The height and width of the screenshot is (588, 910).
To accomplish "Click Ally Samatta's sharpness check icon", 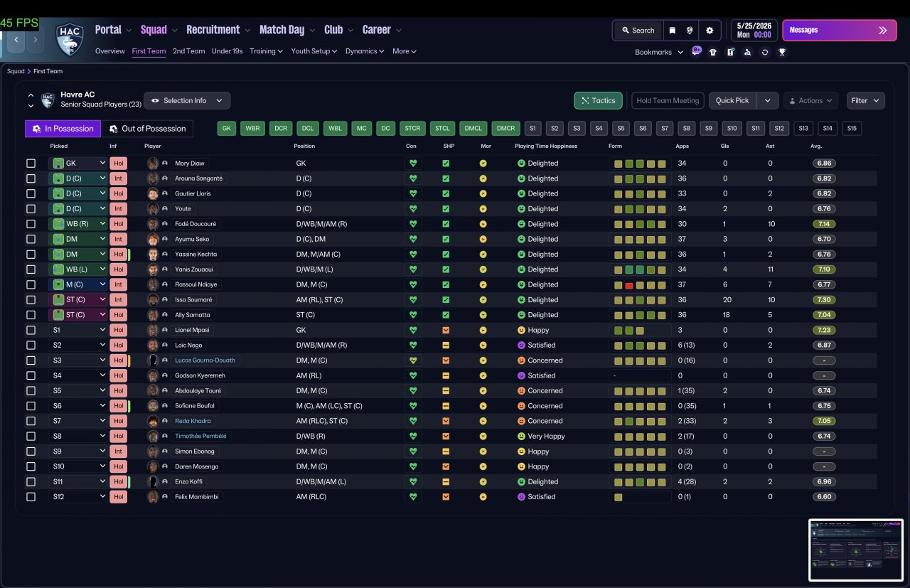I will [x=446, y=315].
